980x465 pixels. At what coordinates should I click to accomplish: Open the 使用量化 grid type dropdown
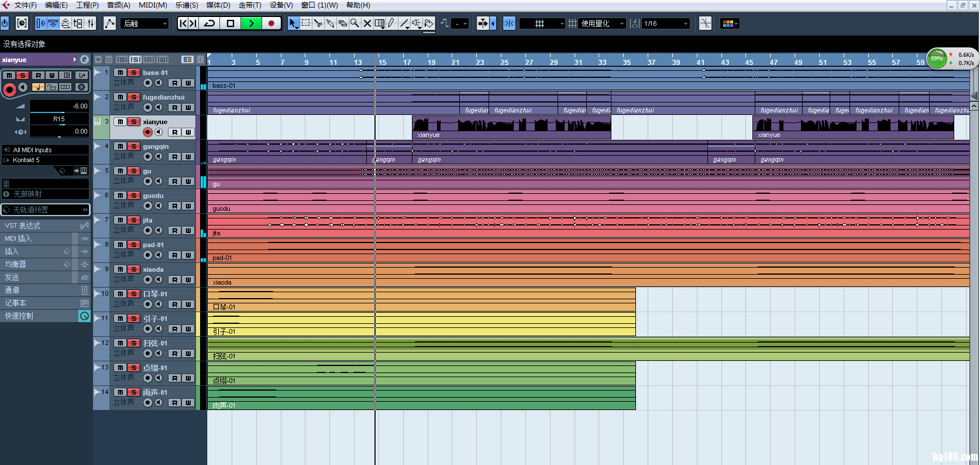[602, 23]
